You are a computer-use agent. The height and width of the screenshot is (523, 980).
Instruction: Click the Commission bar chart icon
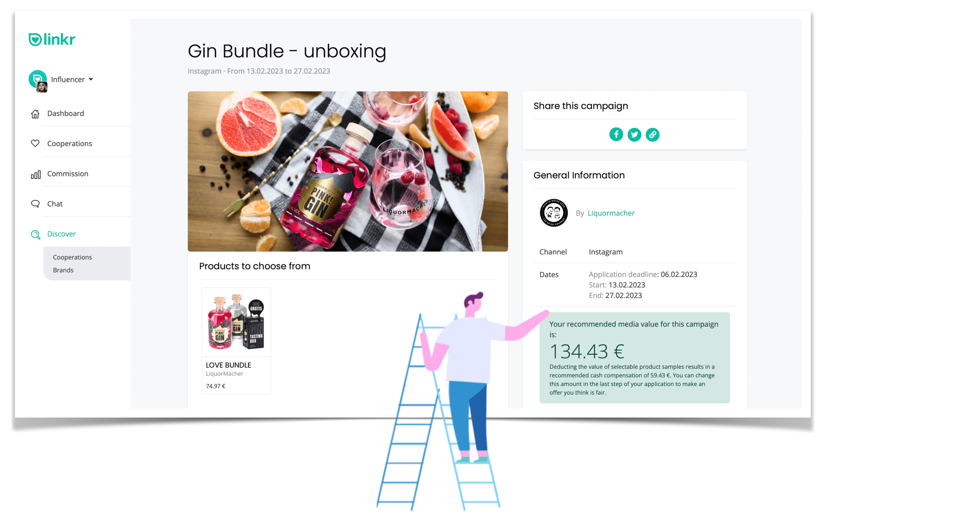(x=36, y=174)
